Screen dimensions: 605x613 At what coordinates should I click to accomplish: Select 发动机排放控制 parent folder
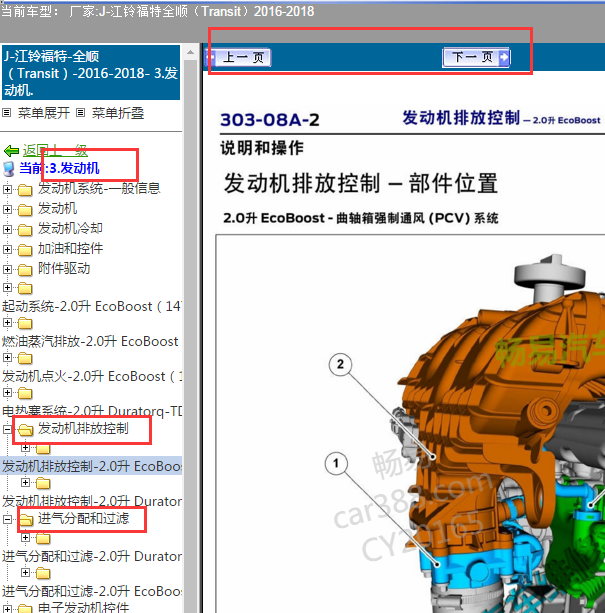tap(83, 428)
